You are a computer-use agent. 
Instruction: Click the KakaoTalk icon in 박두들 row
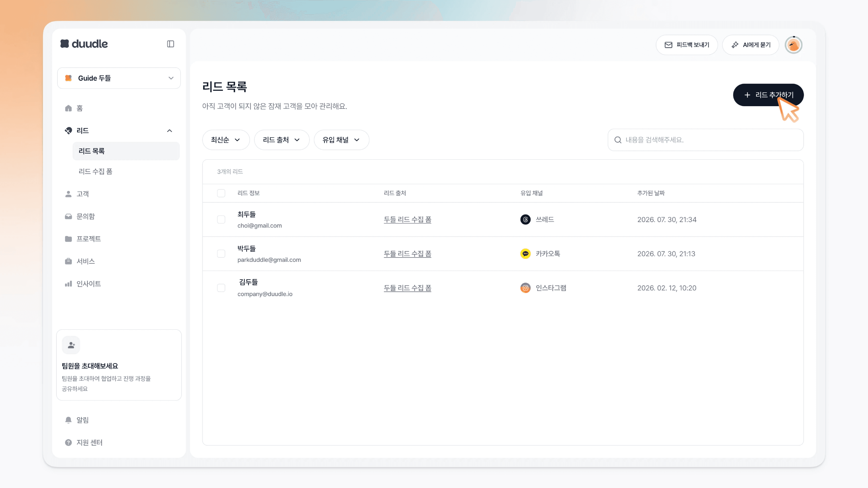pyautogui.click(x=525, y=254)
